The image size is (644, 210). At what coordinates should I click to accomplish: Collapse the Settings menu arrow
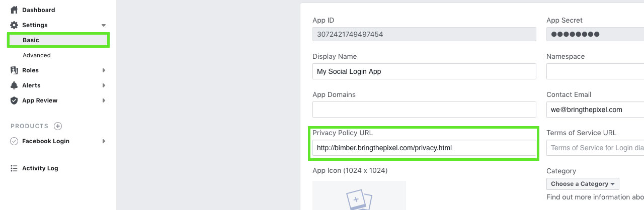tap(104, 25)
